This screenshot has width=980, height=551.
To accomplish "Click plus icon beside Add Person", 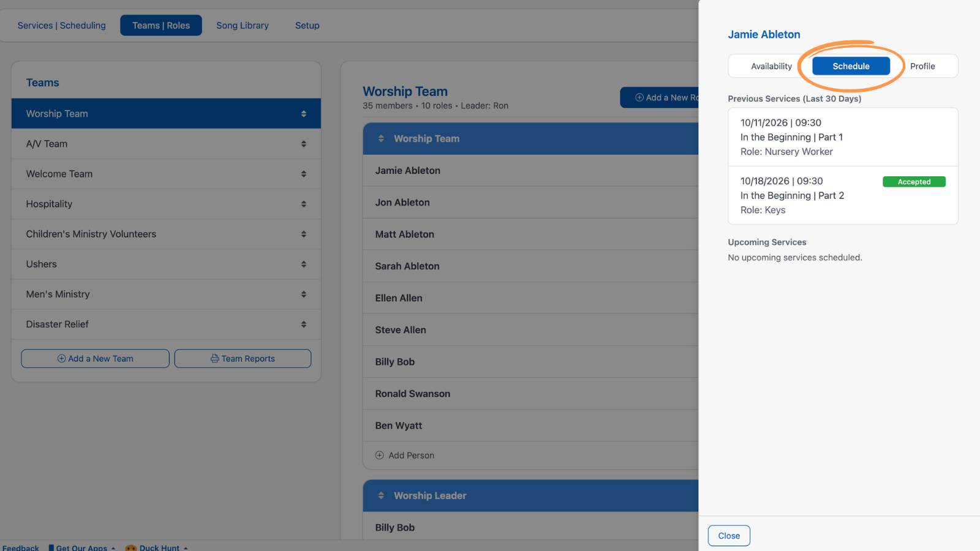I will (x=380, y=455).
